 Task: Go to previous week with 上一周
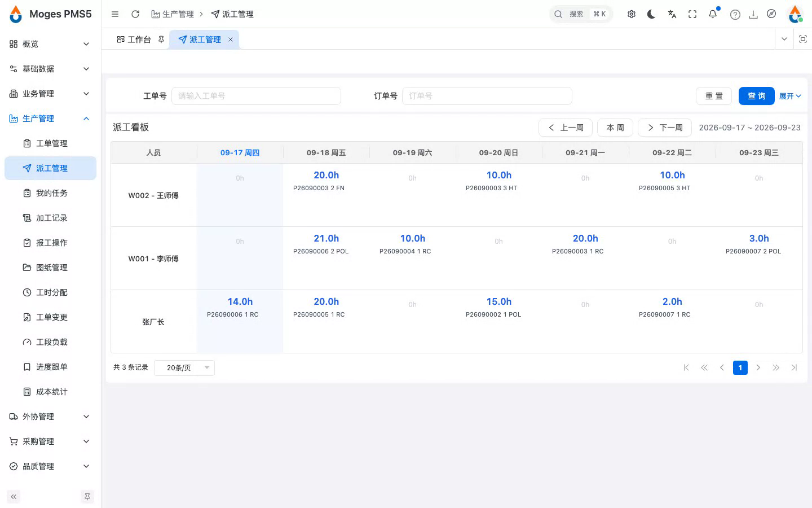pyautogui.click(x=566, y=128)
